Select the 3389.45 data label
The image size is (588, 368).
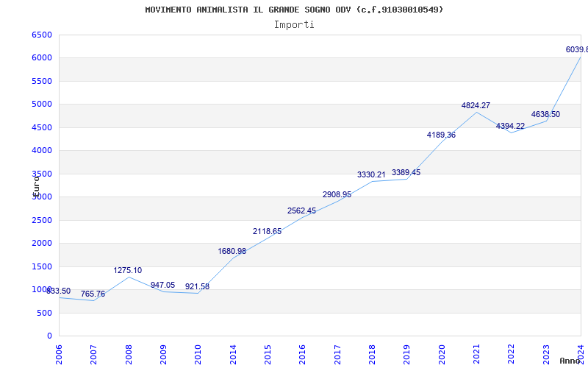point(406,172)
